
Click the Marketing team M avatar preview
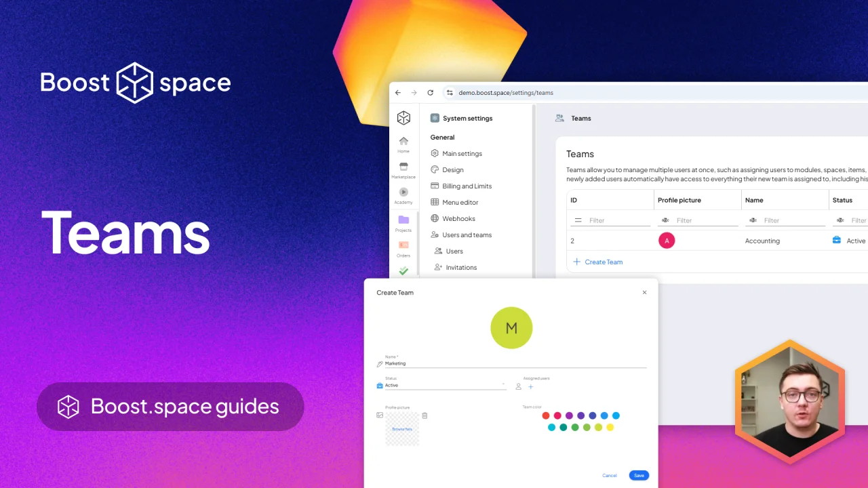511,328
